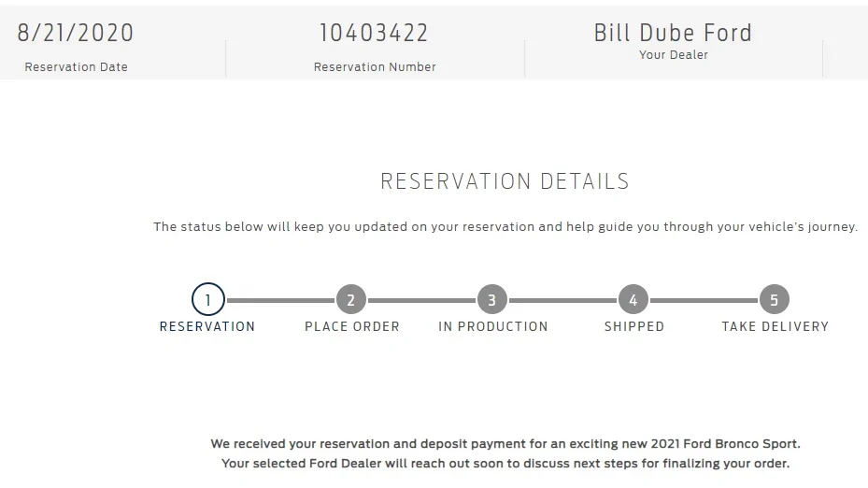Click the Reservation Date caption

(76, 66)
